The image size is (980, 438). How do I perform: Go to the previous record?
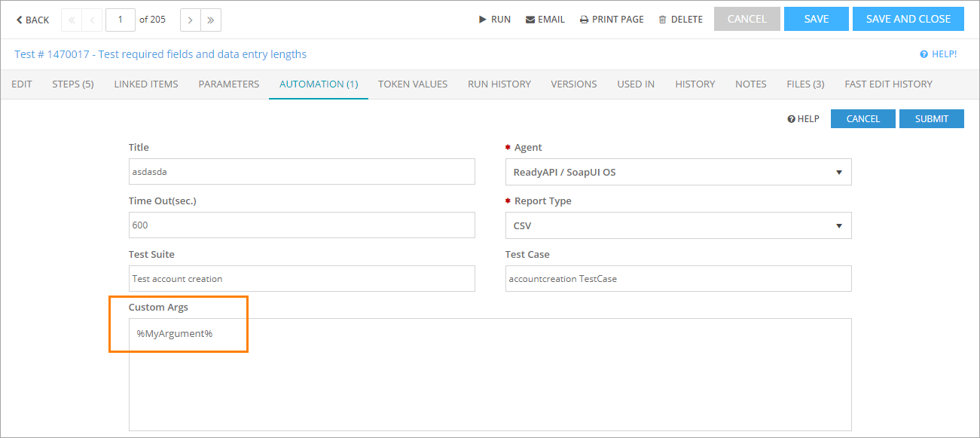[x=92, y=20]
